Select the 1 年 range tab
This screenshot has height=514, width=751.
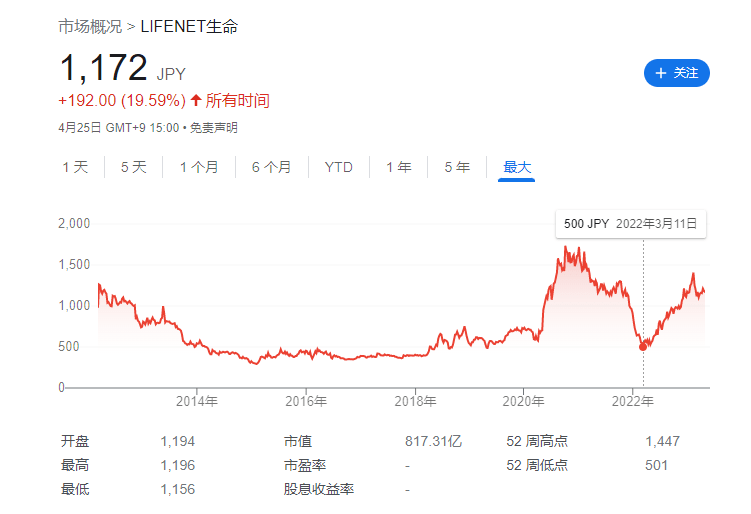tap(398, 167)
